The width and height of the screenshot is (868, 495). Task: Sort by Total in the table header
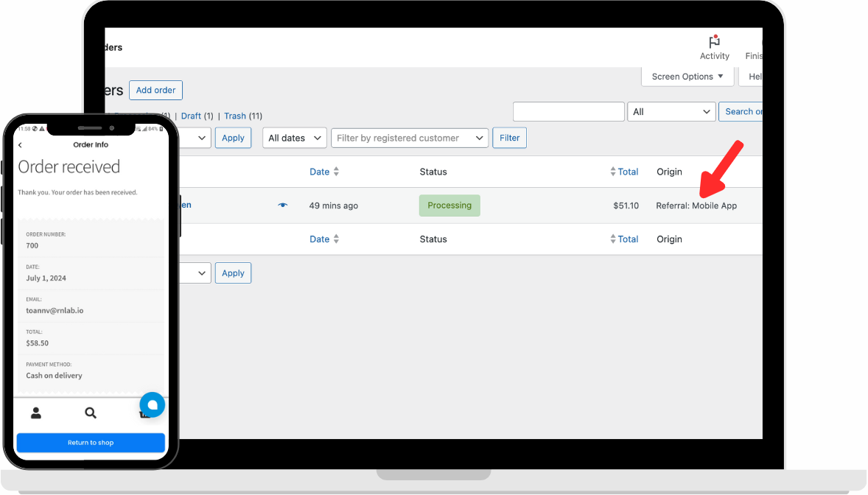click(x=627, y=172)
